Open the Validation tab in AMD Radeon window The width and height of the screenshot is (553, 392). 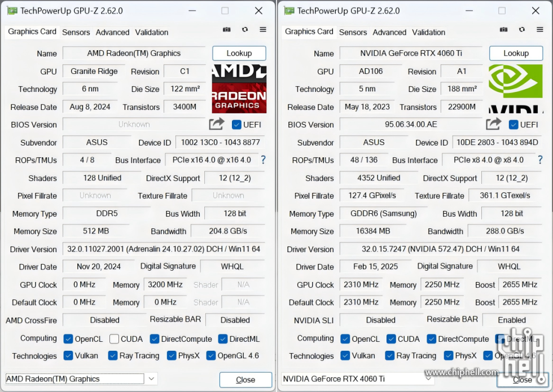[x=152, y=33]
